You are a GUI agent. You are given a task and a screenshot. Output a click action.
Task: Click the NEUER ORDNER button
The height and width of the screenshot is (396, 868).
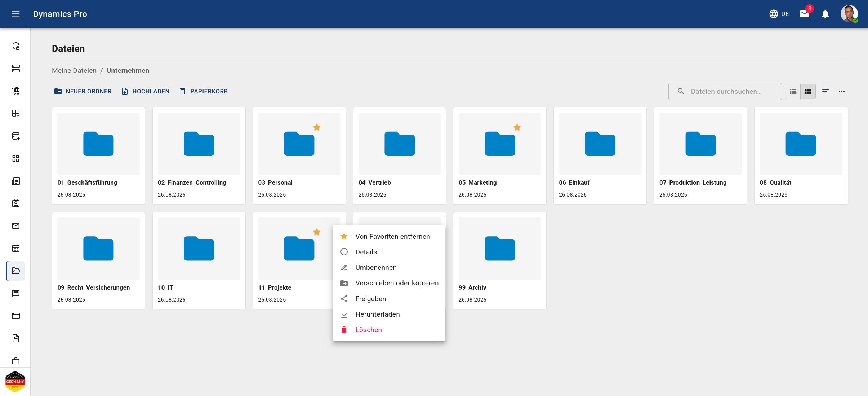[83, 92]
